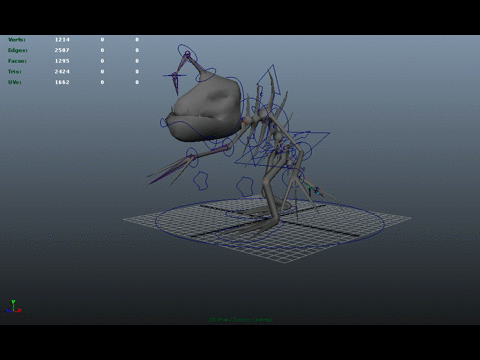480x360 pixels.
Task: Click the Faces heads-up display label
Action: [x=17, y=61]
